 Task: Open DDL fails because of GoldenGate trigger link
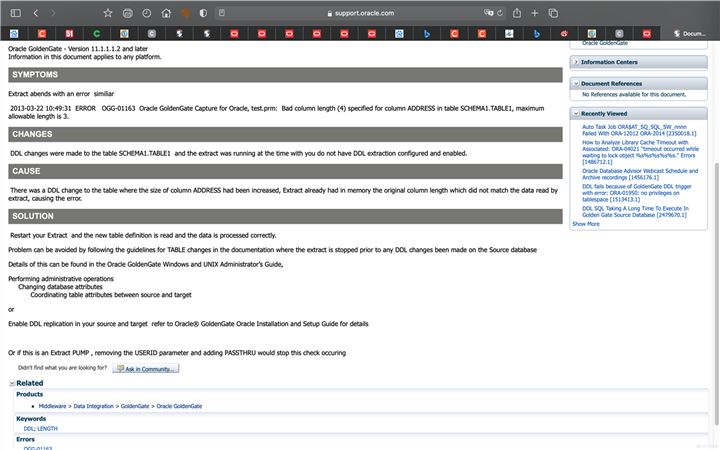point(636,193)
